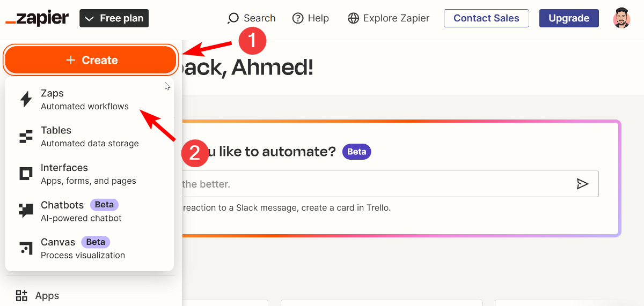Click the send arrow icon
The width and height of the screenshot is (644, 306).
[x=582, y=184]
